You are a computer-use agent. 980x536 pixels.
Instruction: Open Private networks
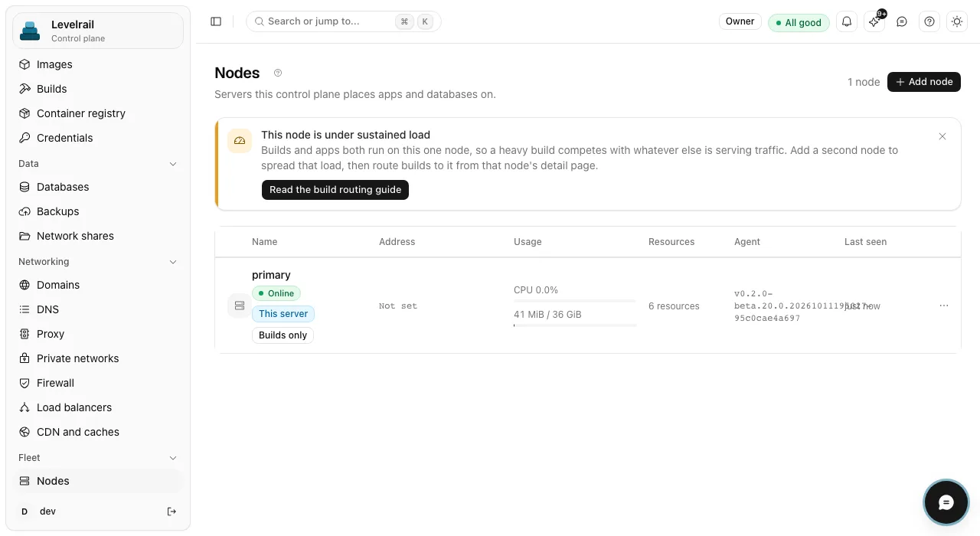(98, 358)
